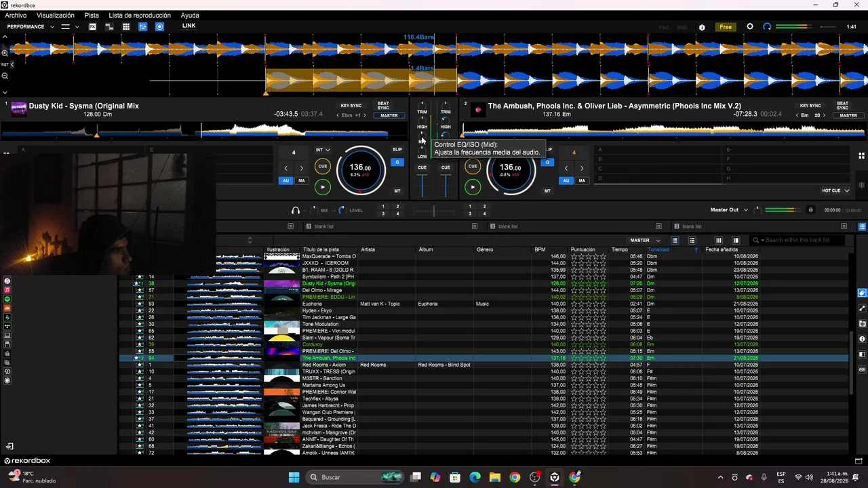
Task: Open the MASTER dropdown in browser header
Action: (645, 241)
